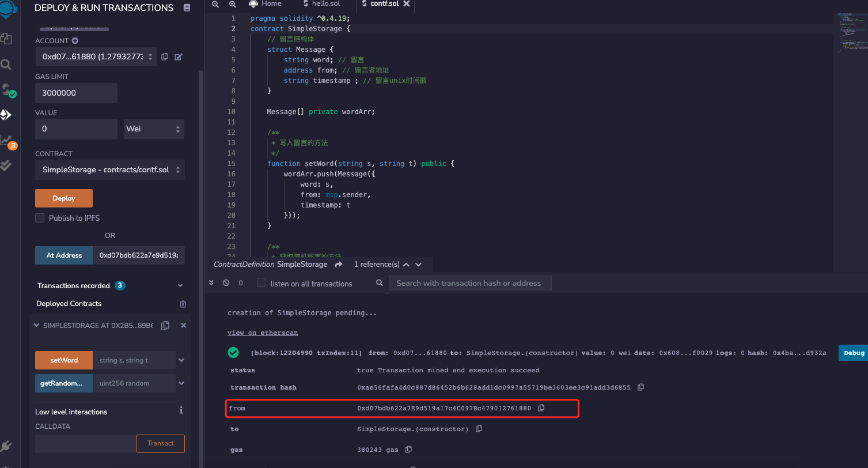The image size is (868, 468).
Task: Click the getRandom uint256 random input
Action: [x=134, y=383]
